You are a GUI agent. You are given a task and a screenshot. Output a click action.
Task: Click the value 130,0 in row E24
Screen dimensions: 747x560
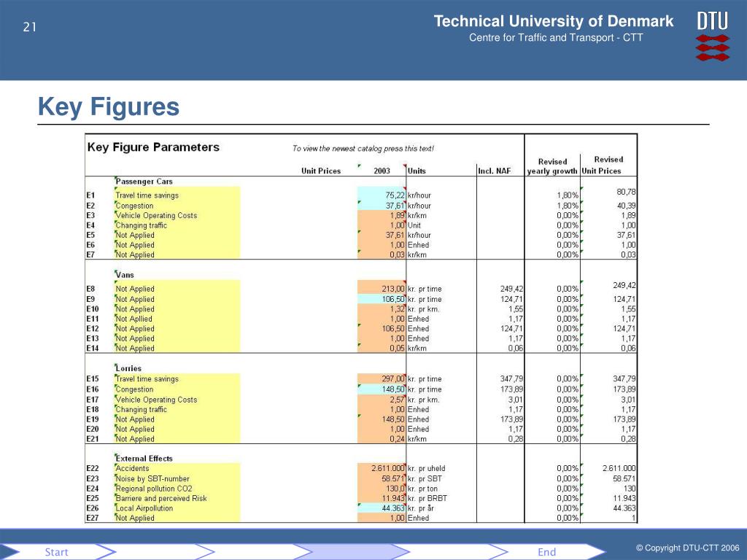tap(395, 489)
